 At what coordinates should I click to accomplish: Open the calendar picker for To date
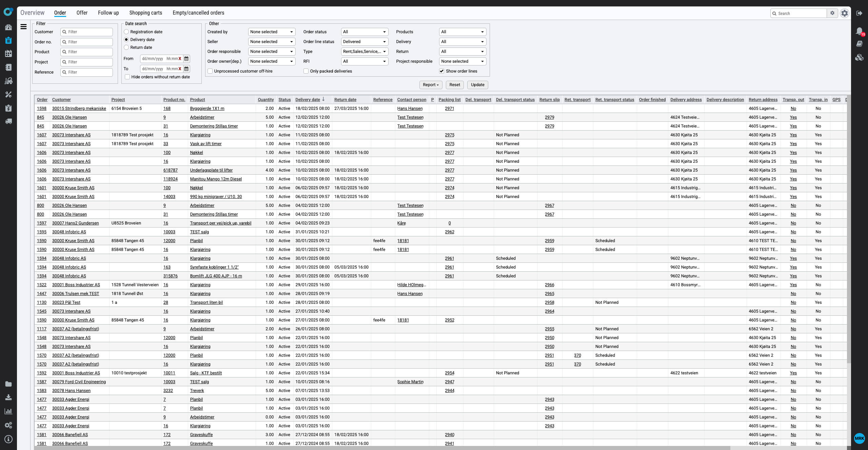point(186,69)
